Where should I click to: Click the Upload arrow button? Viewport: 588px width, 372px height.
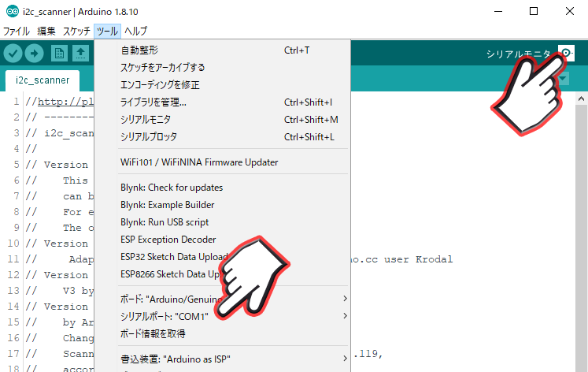point(34,54)
